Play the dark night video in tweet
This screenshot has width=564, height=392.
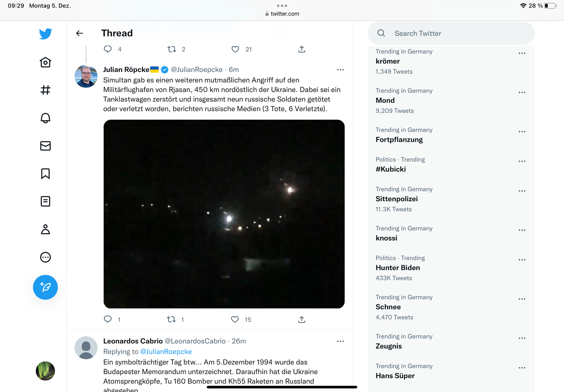(224, 214)
